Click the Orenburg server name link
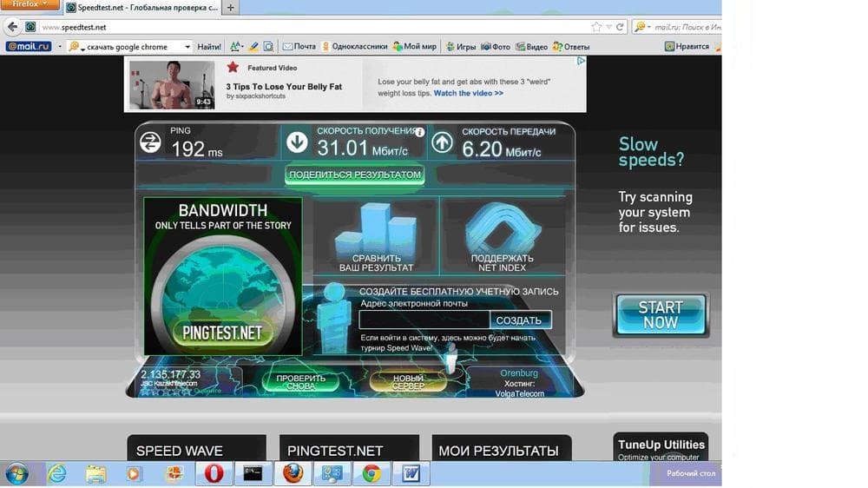The height and width of the screenshot is (488, 868). pos(519,373)
